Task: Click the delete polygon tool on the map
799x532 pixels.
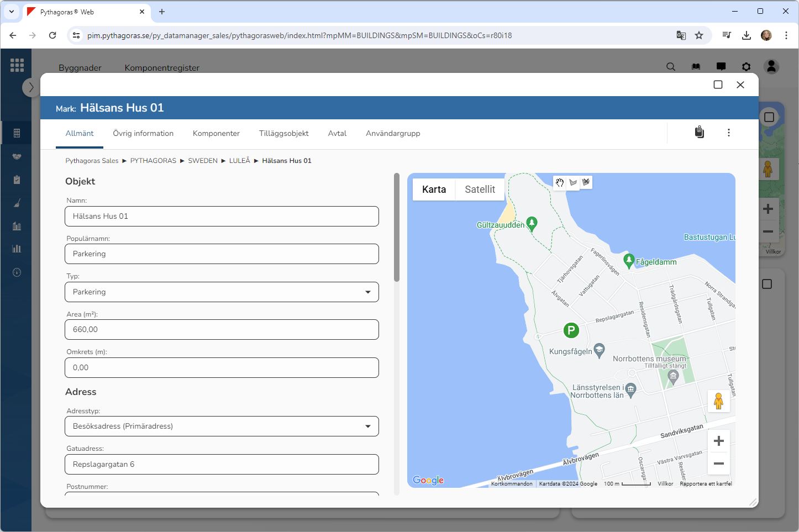Action: (x=586, y=182)
